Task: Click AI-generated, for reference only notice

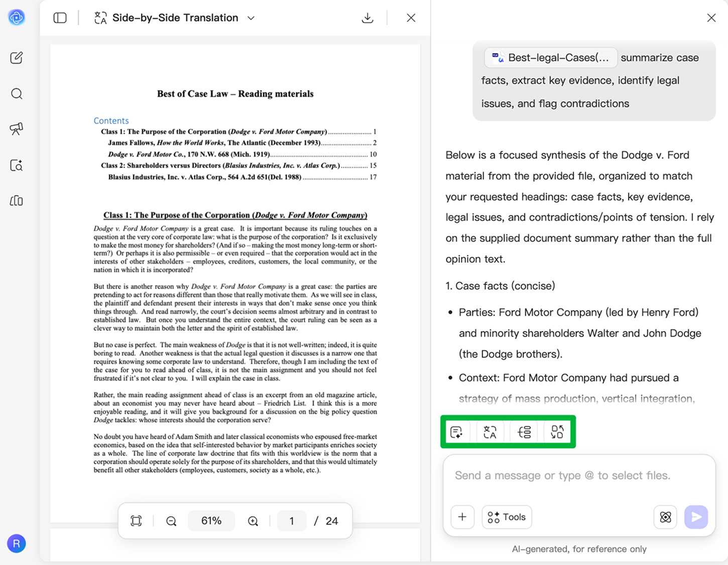Action: (x=579, y=549)
